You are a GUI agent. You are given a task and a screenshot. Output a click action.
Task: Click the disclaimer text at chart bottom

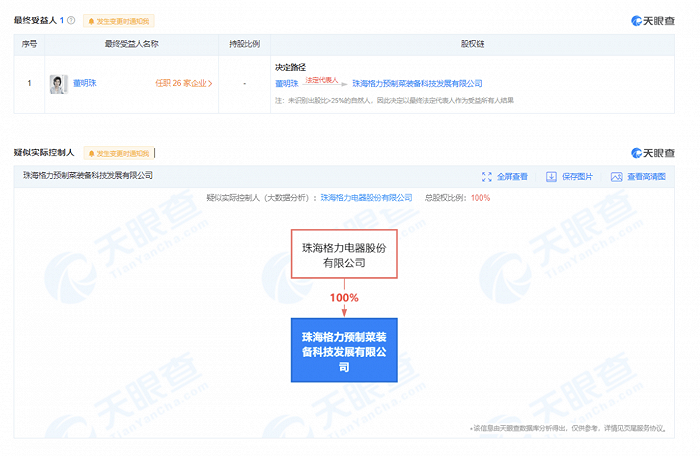(x=568, y=428)
